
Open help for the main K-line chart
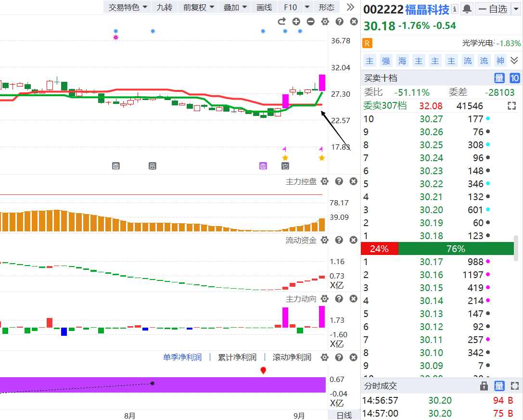[339, 22]
